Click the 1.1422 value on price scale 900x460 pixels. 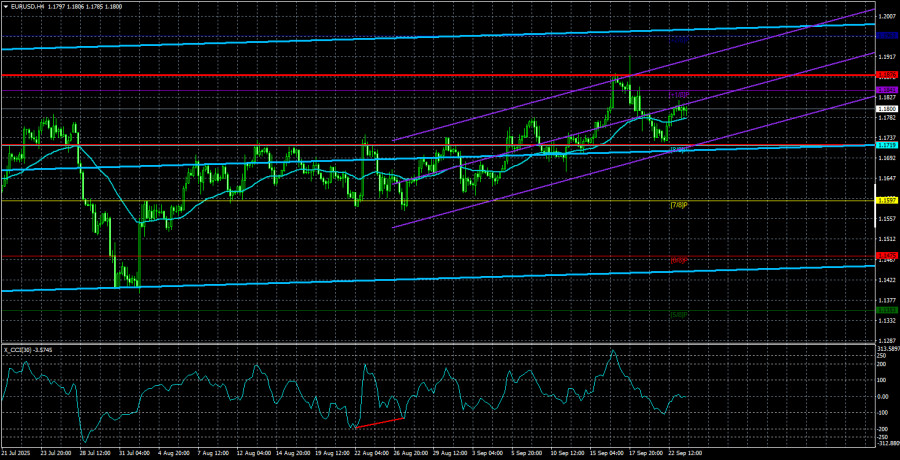tap(886, 280)
